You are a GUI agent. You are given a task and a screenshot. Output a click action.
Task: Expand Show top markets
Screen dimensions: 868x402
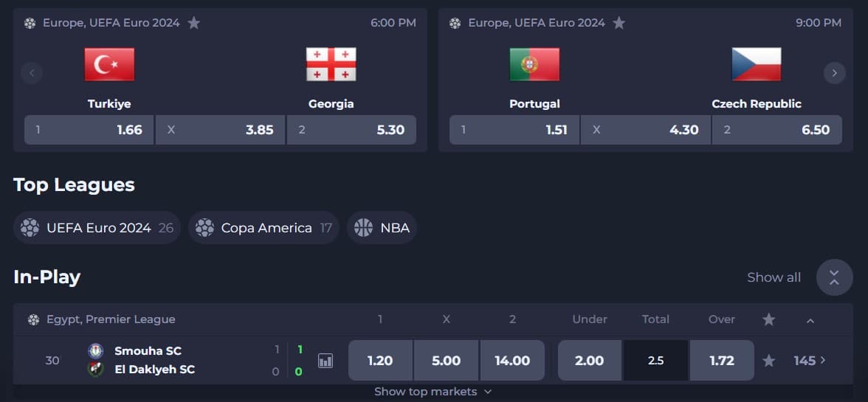tap(433, 392)
